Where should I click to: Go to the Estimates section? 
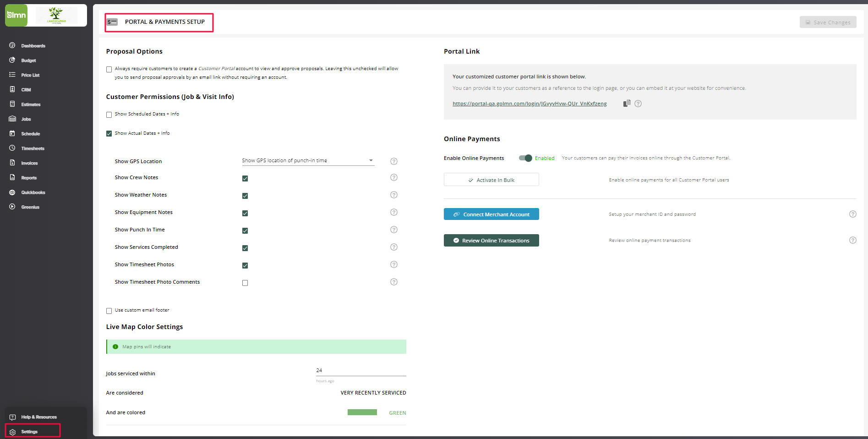click(31, 104)
